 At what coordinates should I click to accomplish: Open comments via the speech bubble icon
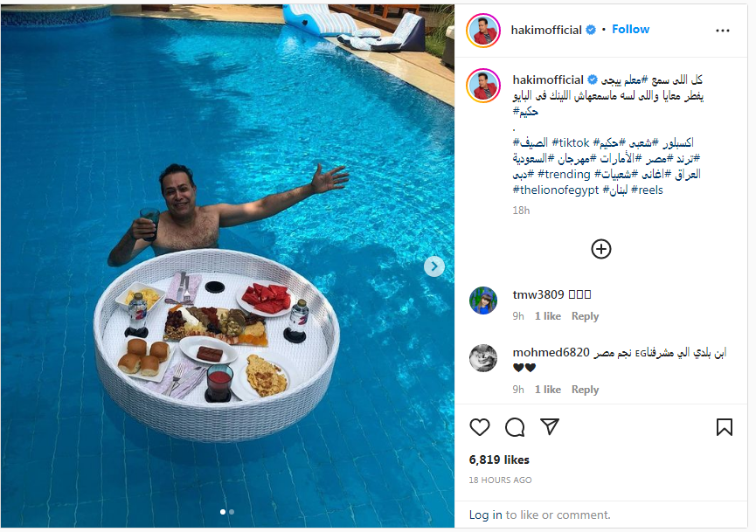[x=515, y=427]
